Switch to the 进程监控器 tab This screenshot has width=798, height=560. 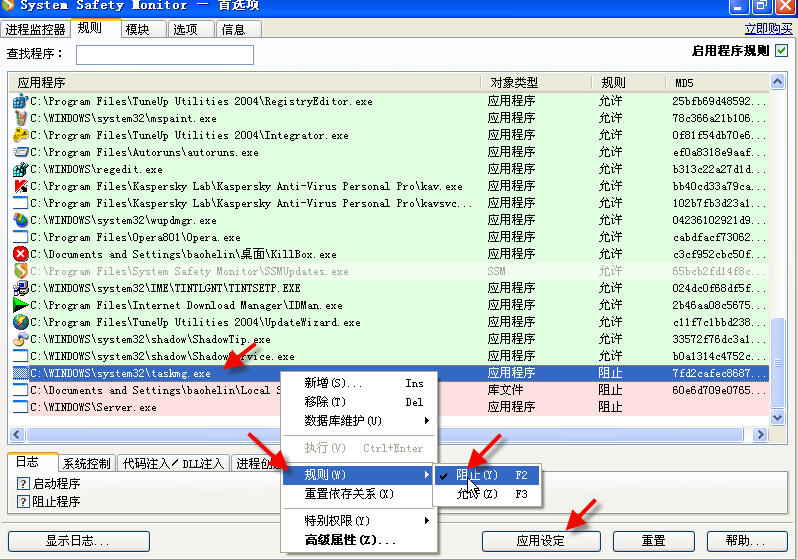(x=35, y=29)
